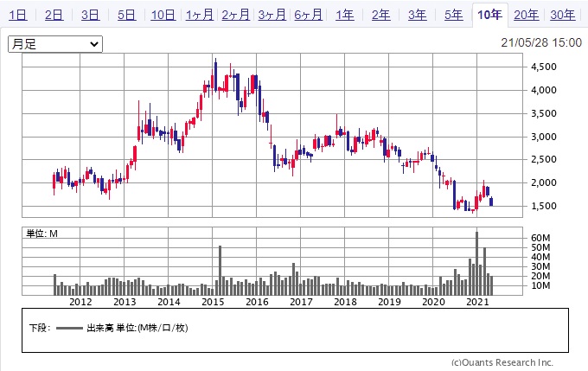Switch to the 3日 period tab
588x371 pixels.
tap(91, 15)
